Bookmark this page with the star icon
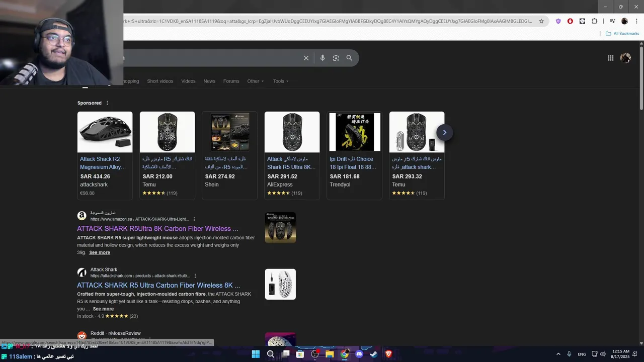This screenshot has height=362, width=644. pos(541,21)
